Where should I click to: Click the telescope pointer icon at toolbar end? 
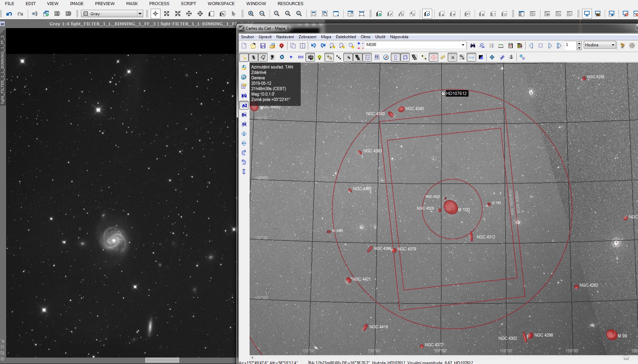pyautogui.click(x=622, y=46)
